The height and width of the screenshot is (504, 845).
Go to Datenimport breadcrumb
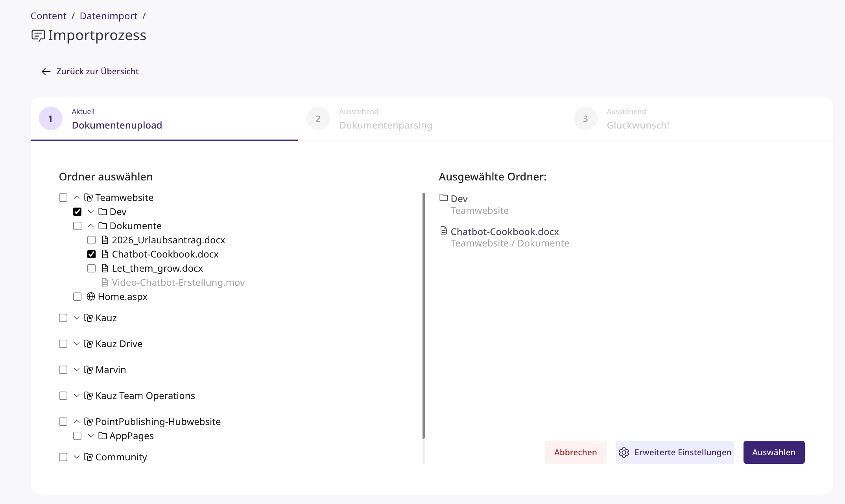tap(109, 16)
